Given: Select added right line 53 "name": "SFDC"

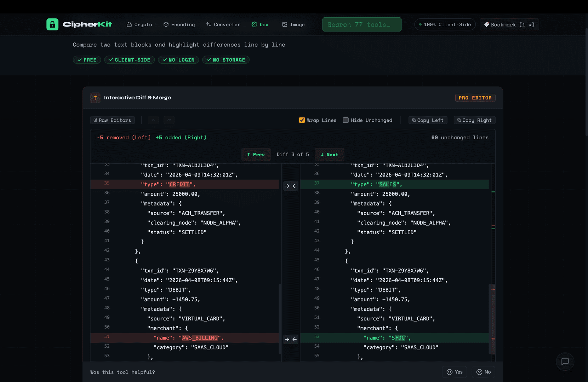Looking at the screenshot, I should pyautogui.click(x=394, y=338).
